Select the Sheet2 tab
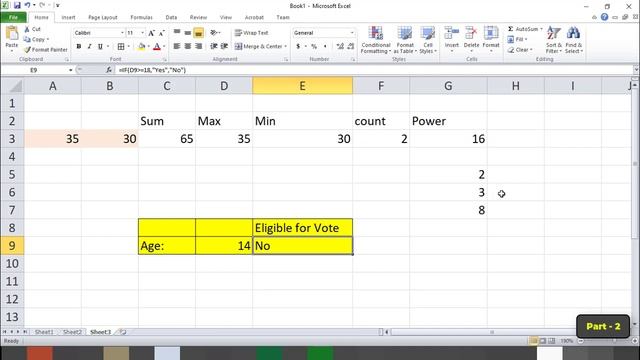Screen dimensions: 640x360 [72, 332]
